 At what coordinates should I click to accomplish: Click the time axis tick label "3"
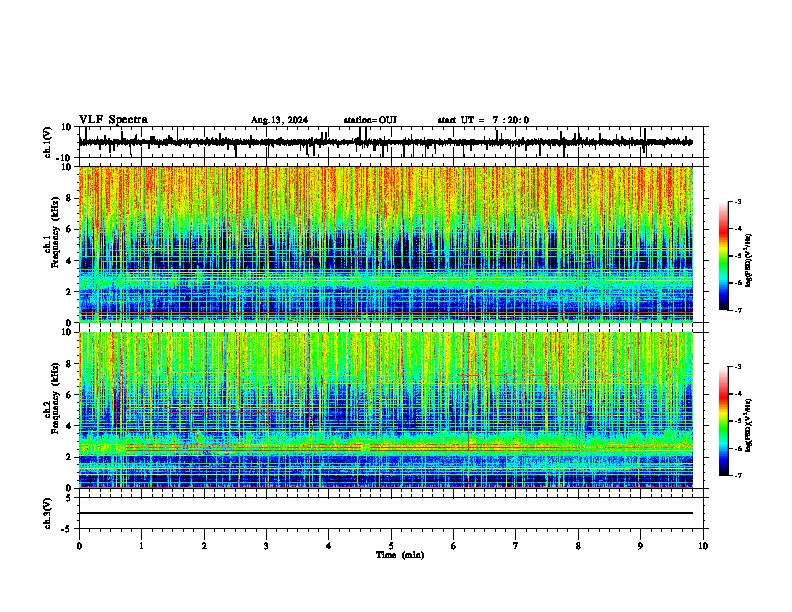(266, 546)
